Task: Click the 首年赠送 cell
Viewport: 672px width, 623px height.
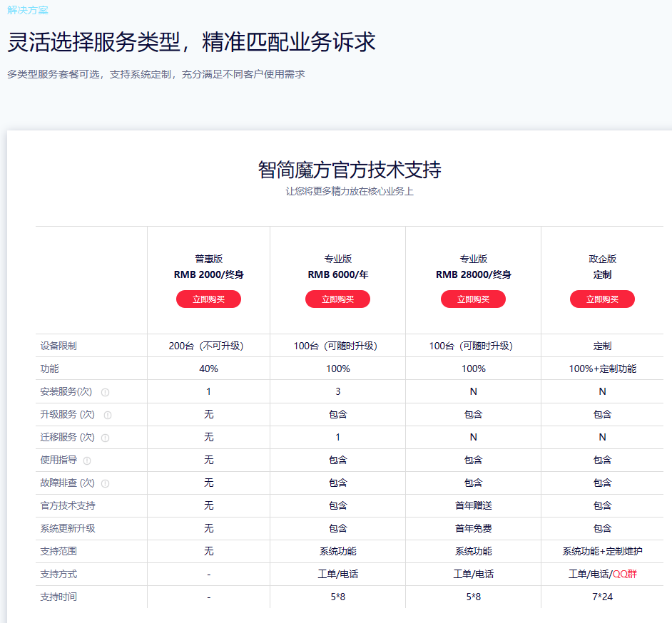Action: [x=473, y=505]
